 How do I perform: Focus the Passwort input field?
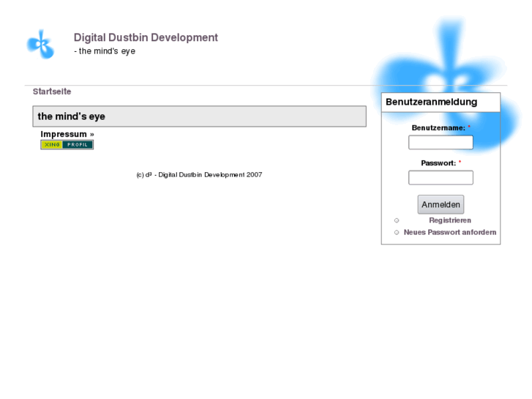click(x=441, y=178)
